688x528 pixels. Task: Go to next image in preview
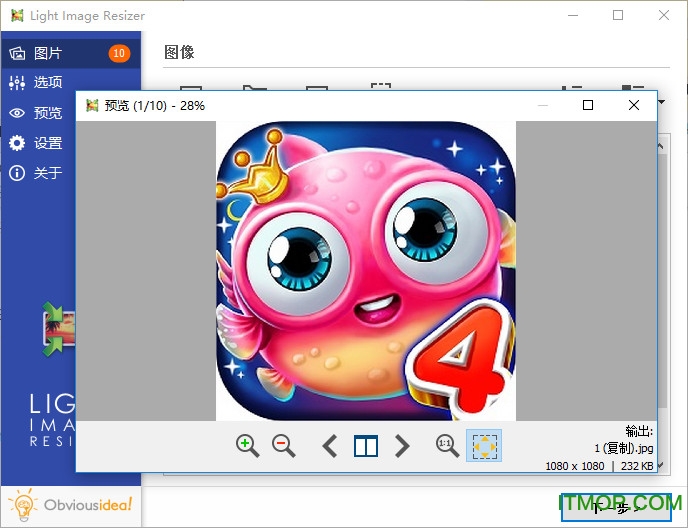pyautogui.click(x=402, y=446)
